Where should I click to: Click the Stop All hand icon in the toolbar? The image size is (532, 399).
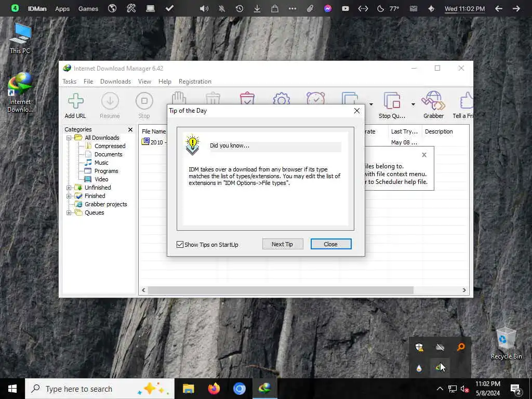click(179, 98)
